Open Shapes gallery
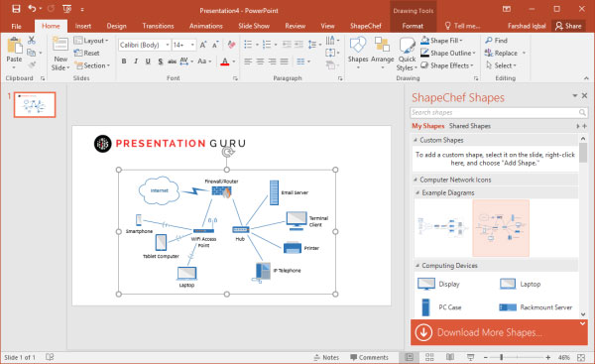 tap(358, 54)
